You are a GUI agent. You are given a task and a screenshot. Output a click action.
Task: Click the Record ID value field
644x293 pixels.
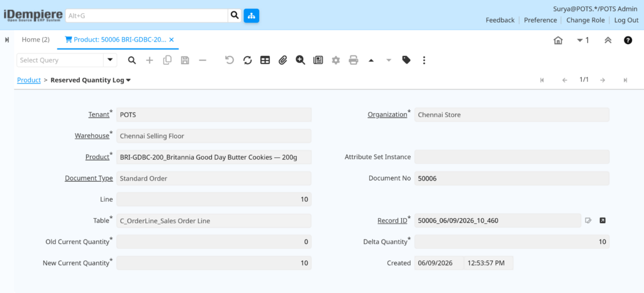(x=498, y=220)
